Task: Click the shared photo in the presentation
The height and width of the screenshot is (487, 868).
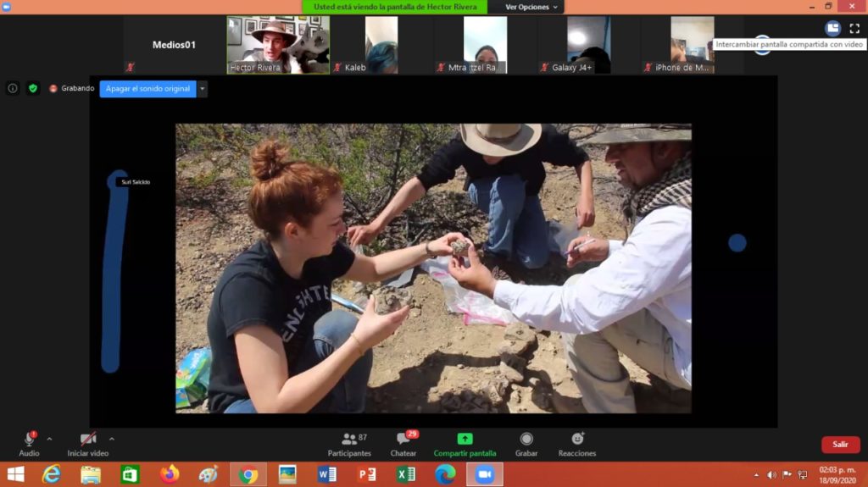Action: (433, 268)
